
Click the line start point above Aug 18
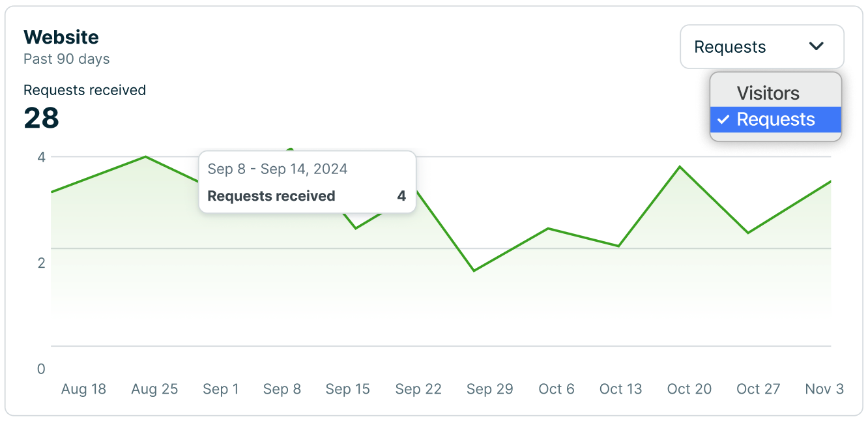click(51, 192)
